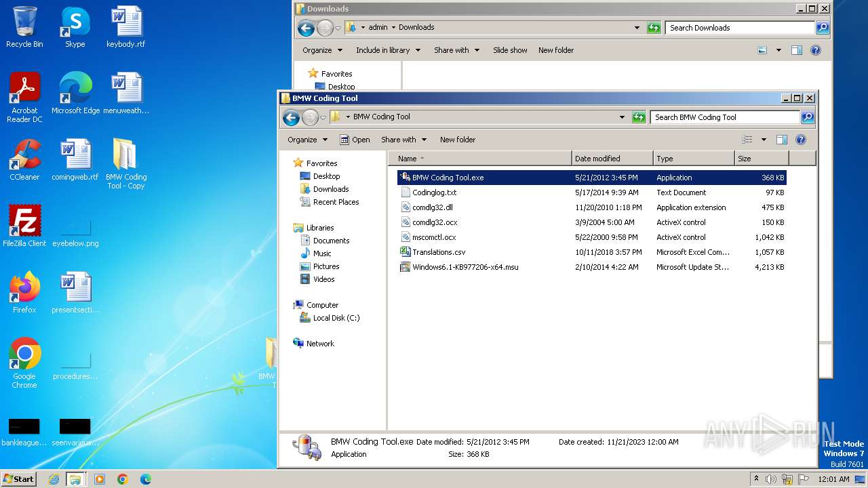Click the Edge icon in the taskbar
This screenshot has width=868, height=488.
[x=145, y=479]
